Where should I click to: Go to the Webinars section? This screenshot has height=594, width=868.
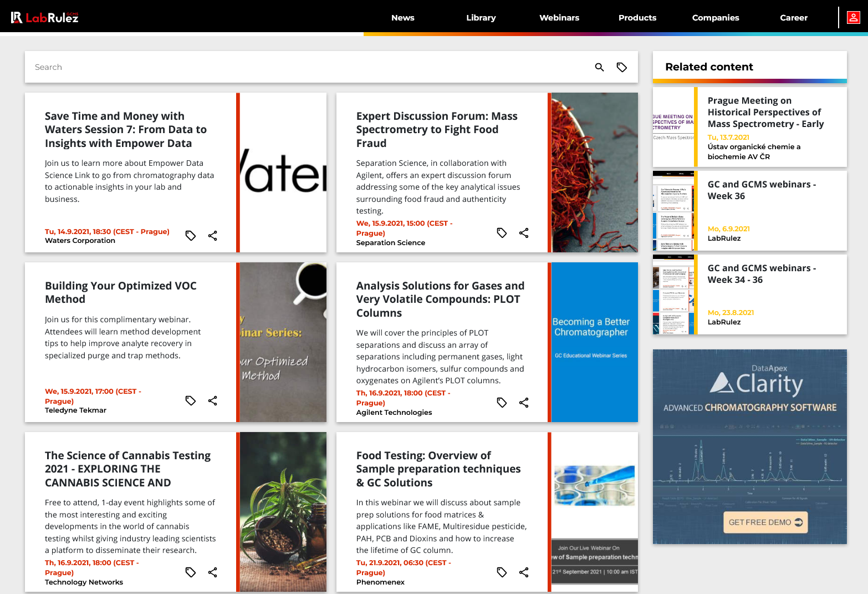point(559,18)
